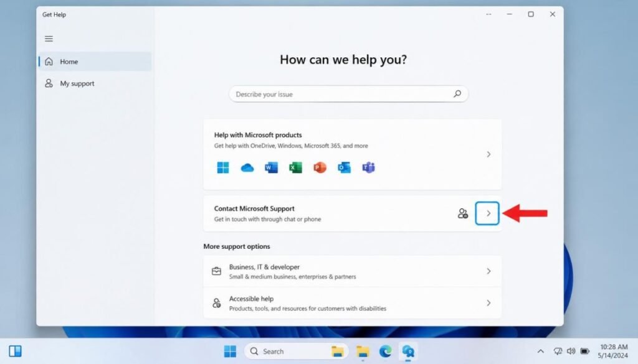Click the magnifier search icon in field
This screenshot has height=364, width=638.
457,94
